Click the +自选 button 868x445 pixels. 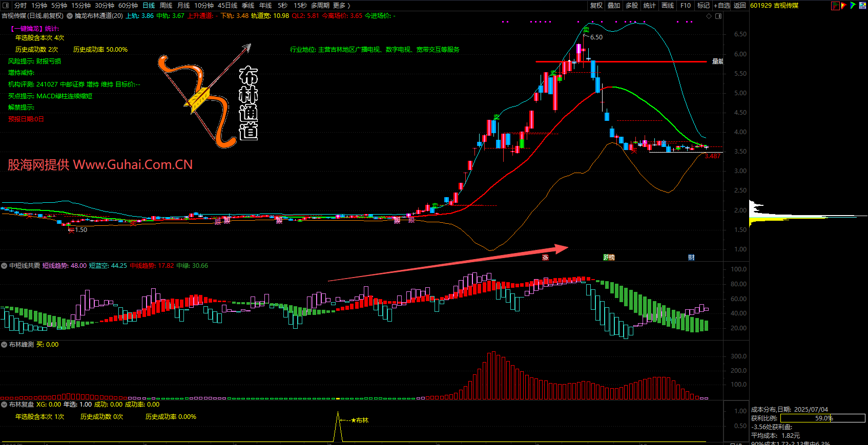click(722, 5)
